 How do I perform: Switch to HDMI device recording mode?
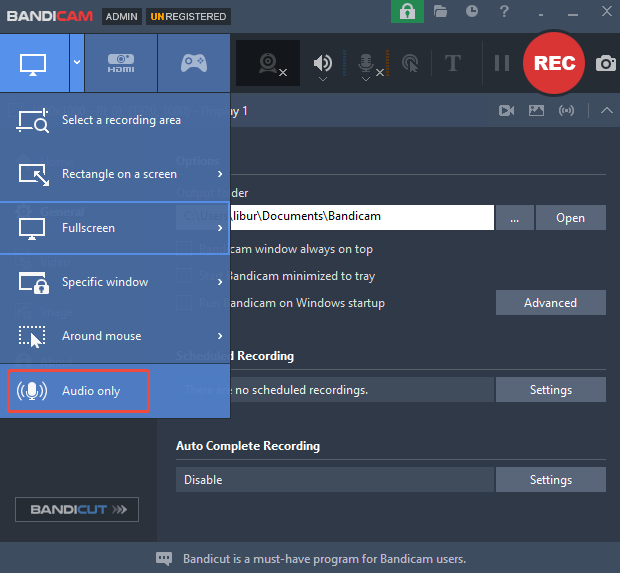pos(121,63)
